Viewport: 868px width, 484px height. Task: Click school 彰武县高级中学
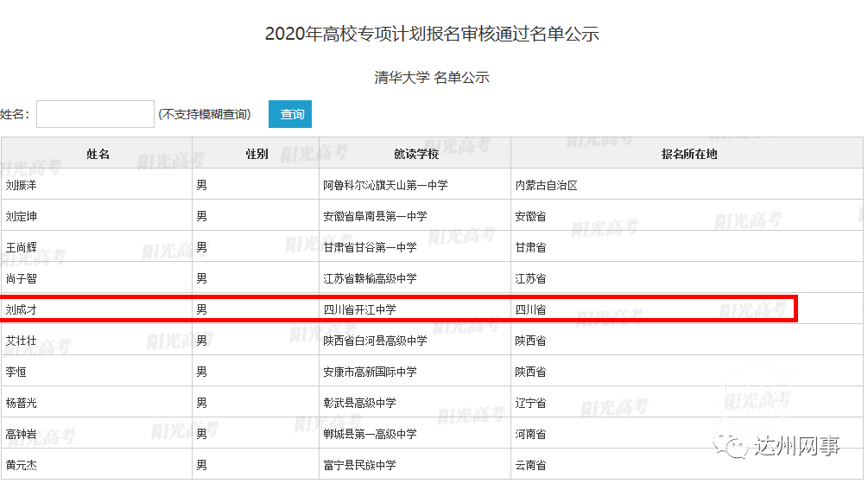(x=360, y=403)
